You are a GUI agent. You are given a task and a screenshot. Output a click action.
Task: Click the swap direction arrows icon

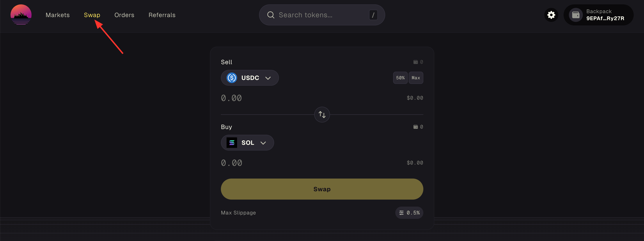click(x=322, y=115)
